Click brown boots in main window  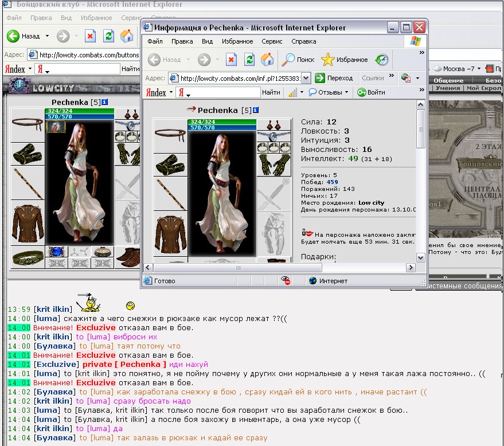128,257
